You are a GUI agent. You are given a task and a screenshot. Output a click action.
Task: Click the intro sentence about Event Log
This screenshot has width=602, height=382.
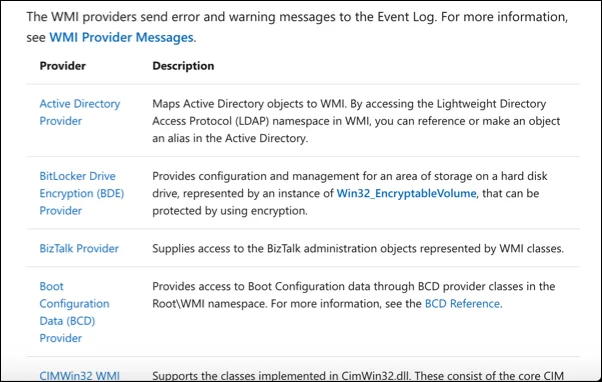pyautogui.click(x=297, y=27)
